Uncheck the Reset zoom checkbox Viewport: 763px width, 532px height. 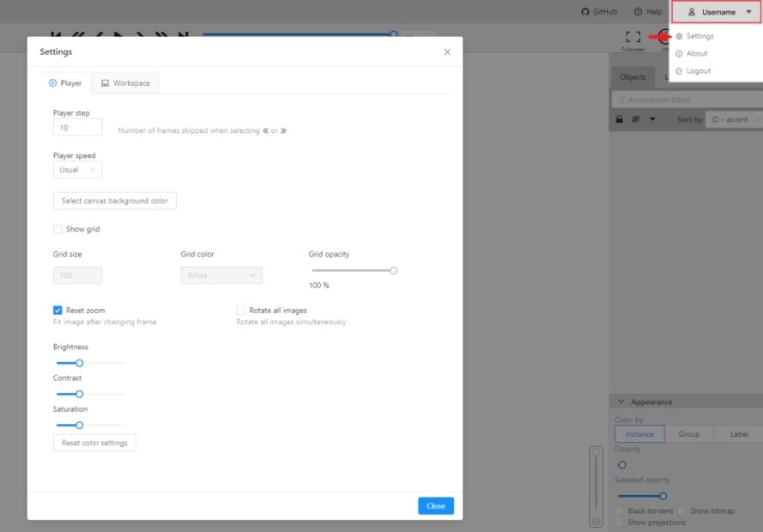[x=58, y=310]
